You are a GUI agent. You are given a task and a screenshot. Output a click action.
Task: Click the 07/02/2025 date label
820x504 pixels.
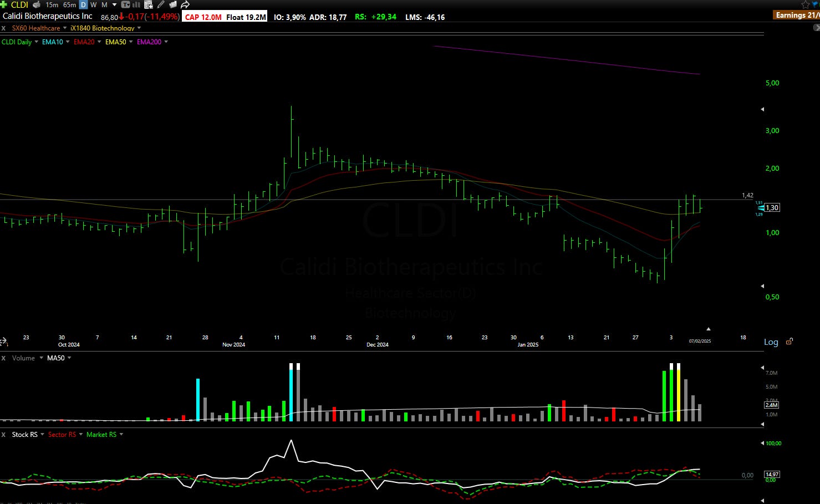700,341
